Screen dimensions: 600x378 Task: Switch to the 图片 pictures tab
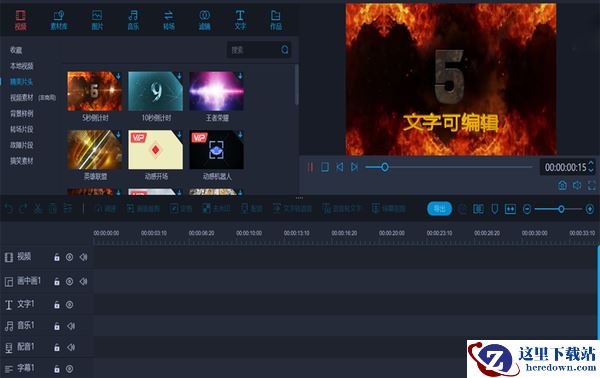click(97, 20)
